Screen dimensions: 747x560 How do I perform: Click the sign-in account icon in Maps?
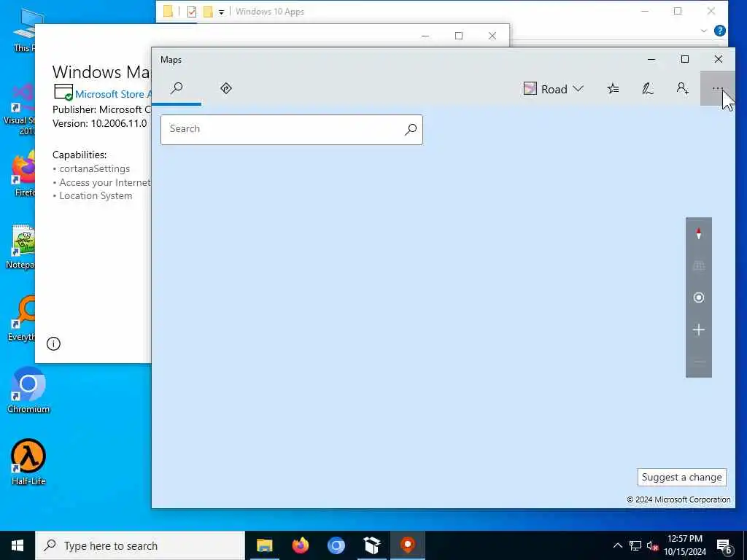pyautogui.click(x=682, y=88)
